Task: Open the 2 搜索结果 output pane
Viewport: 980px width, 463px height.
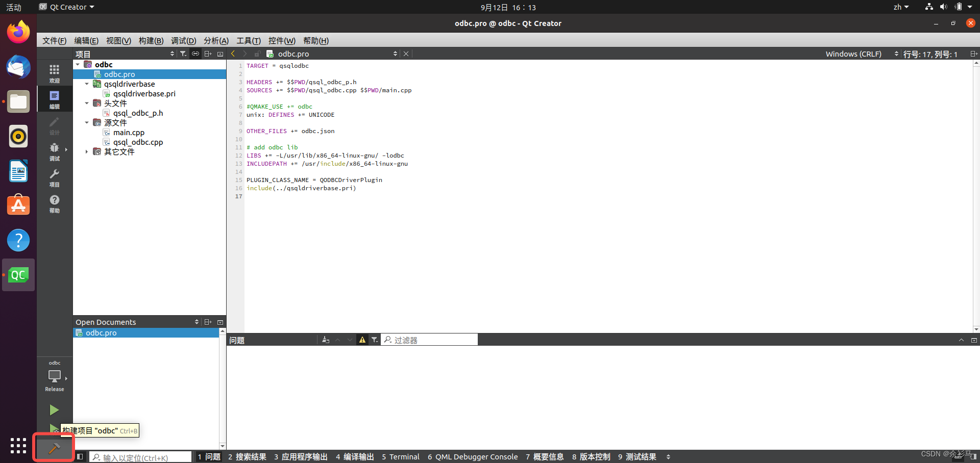Action: tap(248, 456)
